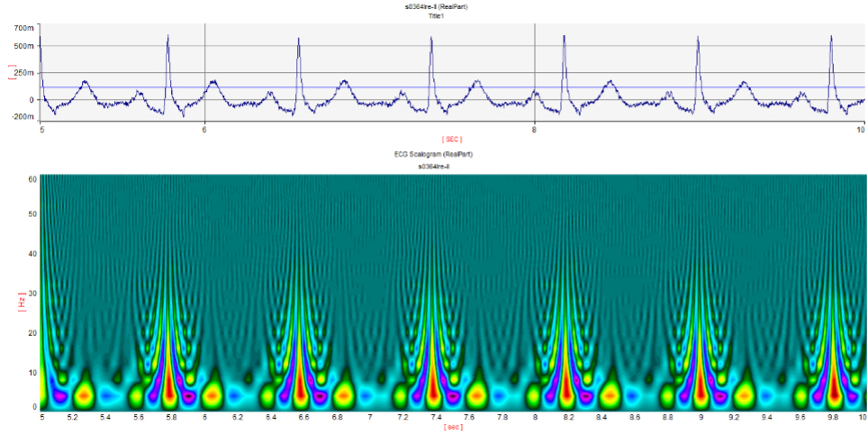Click the "7.8" scalogram time tick
The width and height of the screenshot is (868, 435).
click(502, 417)
